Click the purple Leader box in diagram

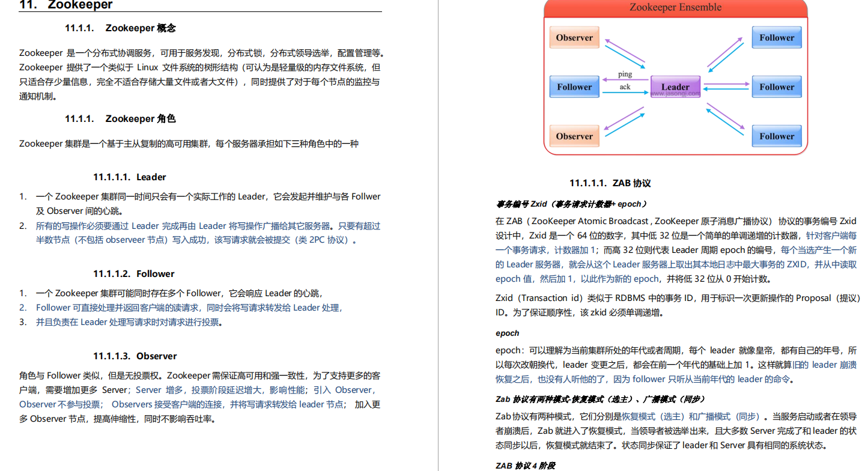(675, 87)
